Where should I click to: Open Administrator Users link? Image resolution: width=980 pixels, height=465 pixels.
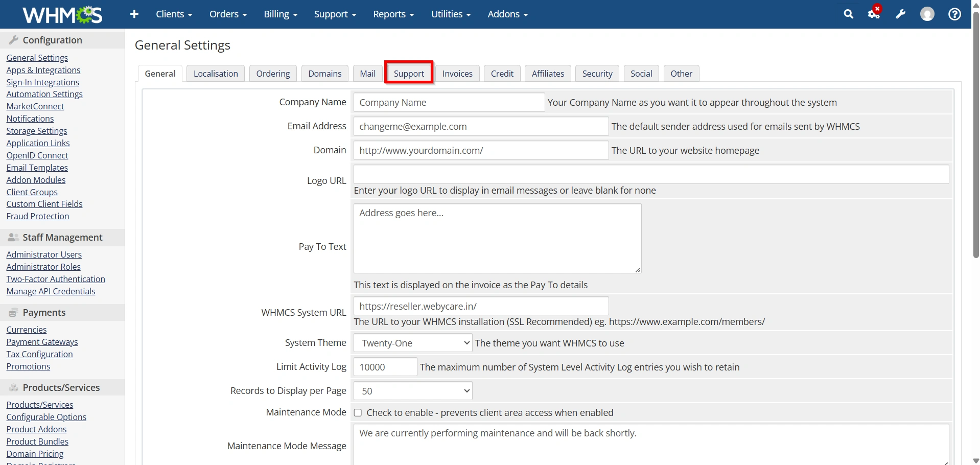(x=44, y=254)
